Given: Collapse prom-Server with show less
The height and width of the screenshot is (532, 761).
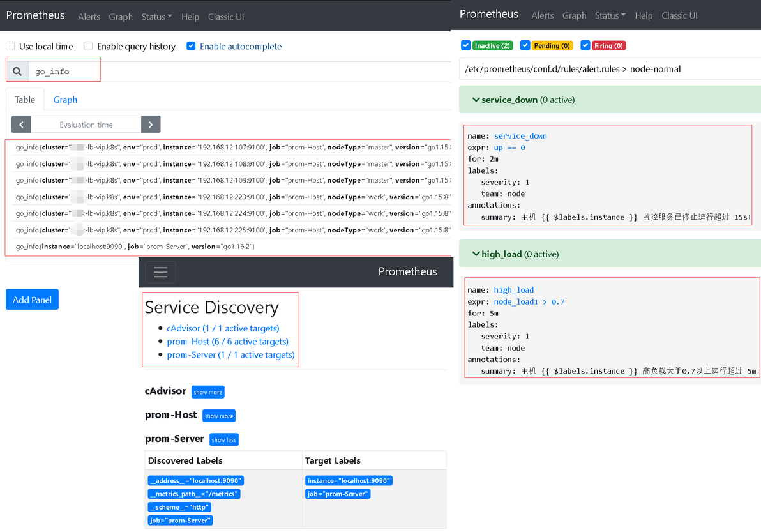Looking at the screenshot, I should (223, 440).
